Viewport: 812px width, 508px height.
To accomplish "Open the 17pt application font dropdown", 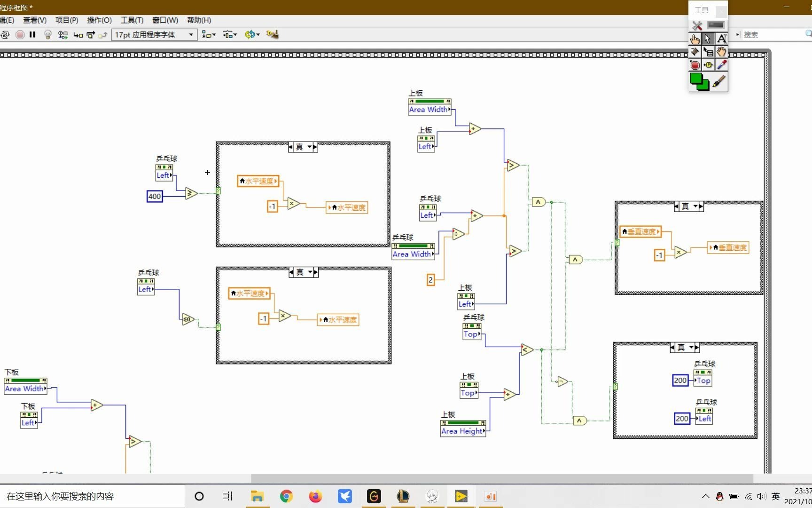I will pyautogui.click(x=154, y=34).
